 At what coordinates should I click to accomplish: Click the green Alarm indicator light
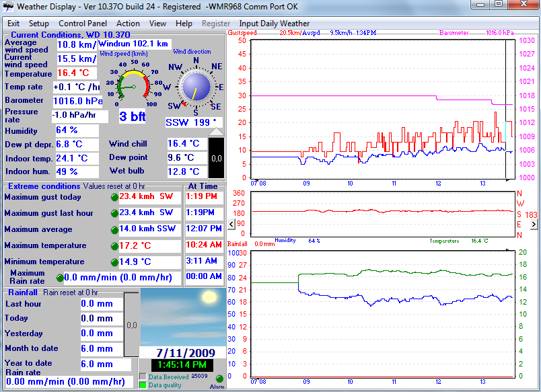(219, 379)
